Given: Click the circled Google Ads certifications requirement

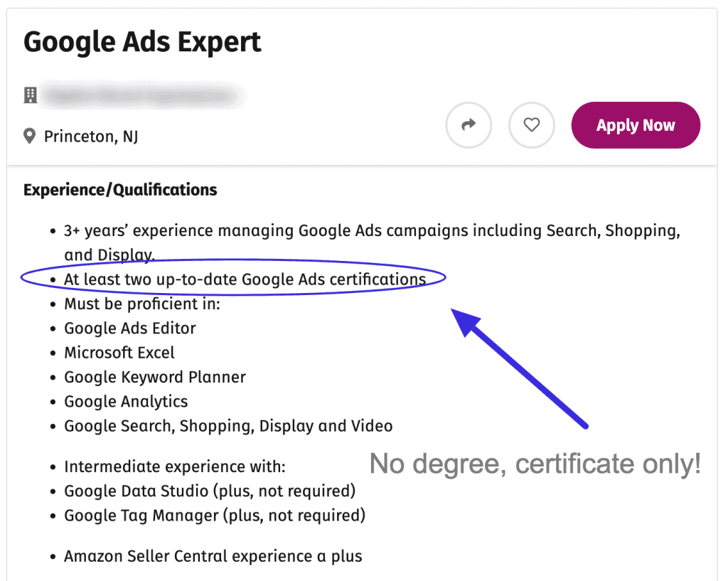Looking at the screenshot, I should [245, 279].
